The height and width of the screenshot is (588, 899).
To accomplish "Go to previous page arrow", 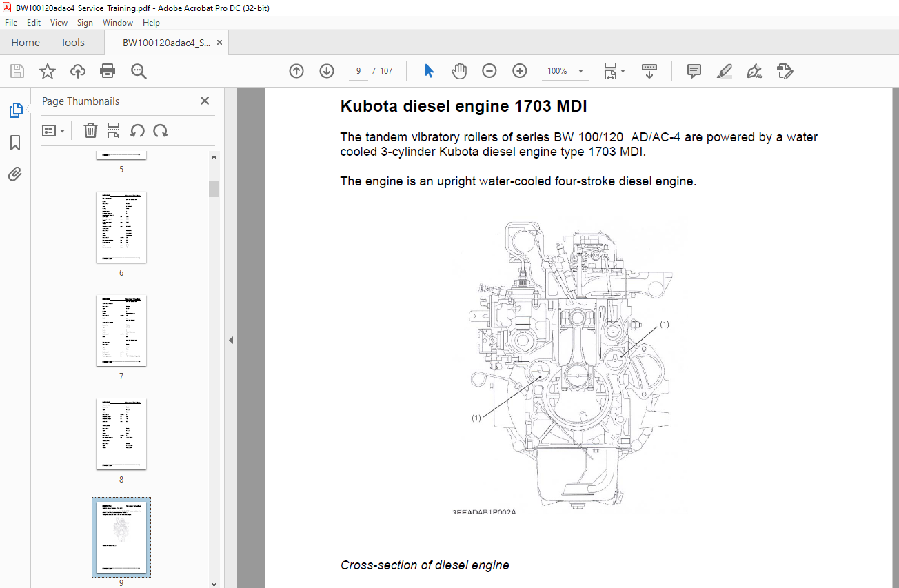I will pos(296,71).
